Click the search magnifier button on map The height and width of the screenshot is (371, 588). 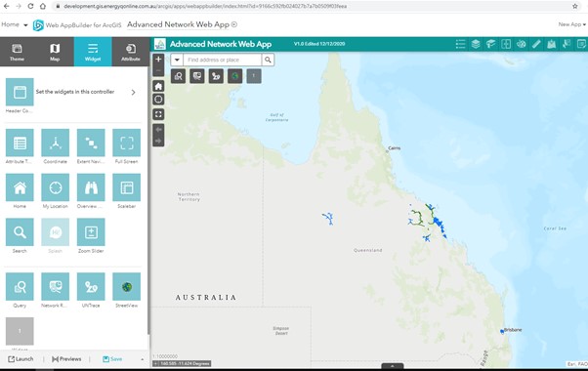tap(268, 60)
